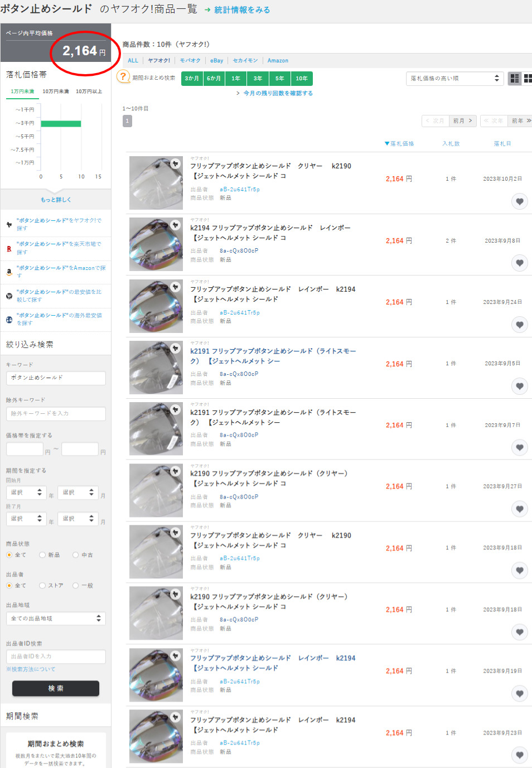Open the 全ての出品地域 region dropdown
The width and height of the screenshot is (532, 768).
(56, 619)
